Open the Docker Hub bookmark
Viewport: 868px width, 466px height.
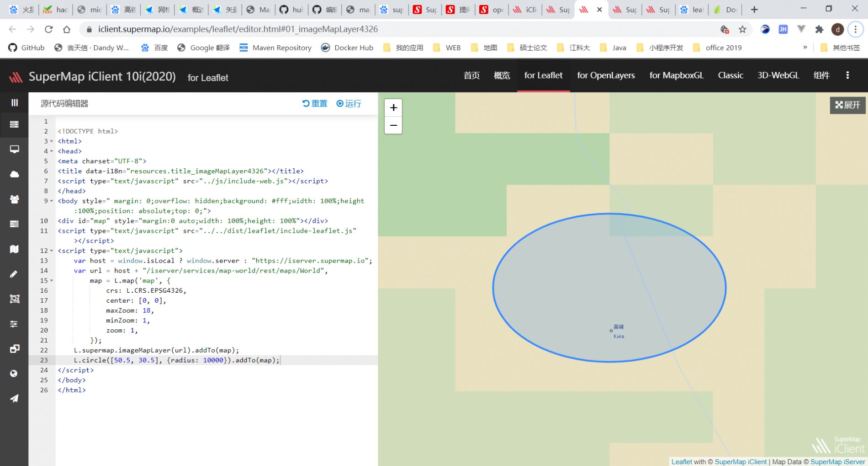click(347, 48)
